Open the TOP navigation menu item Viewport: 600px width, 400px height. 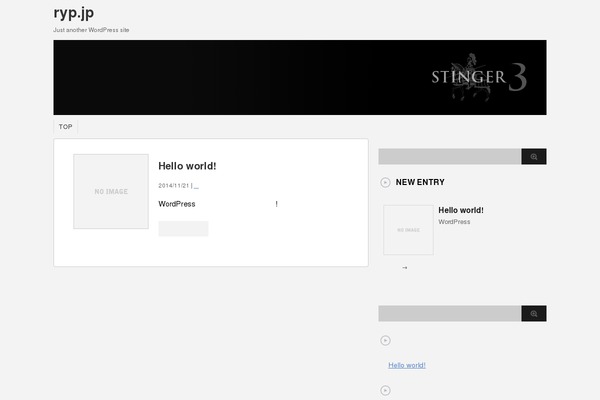coord(65,127)
